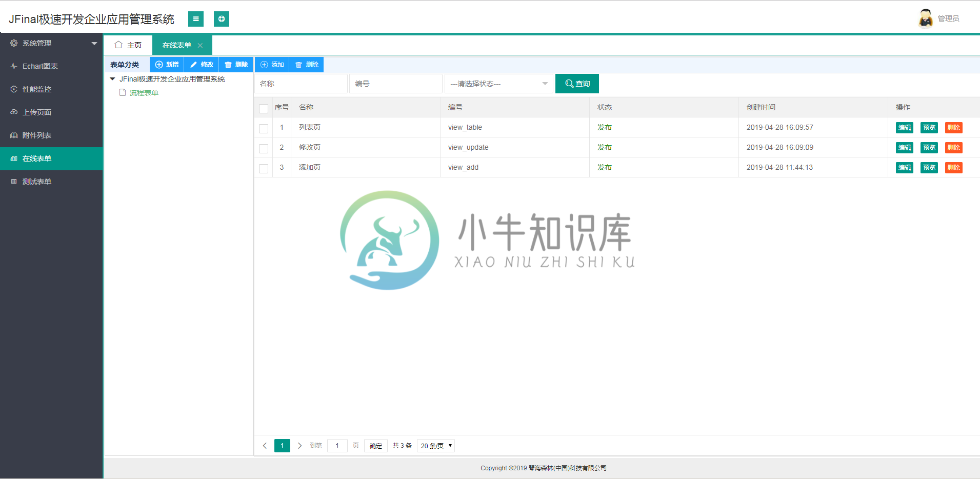Click 编辑 for the 添加页 row
This screenshot has height=479, width=980.
pyautogui.click(x=905, y=168)
